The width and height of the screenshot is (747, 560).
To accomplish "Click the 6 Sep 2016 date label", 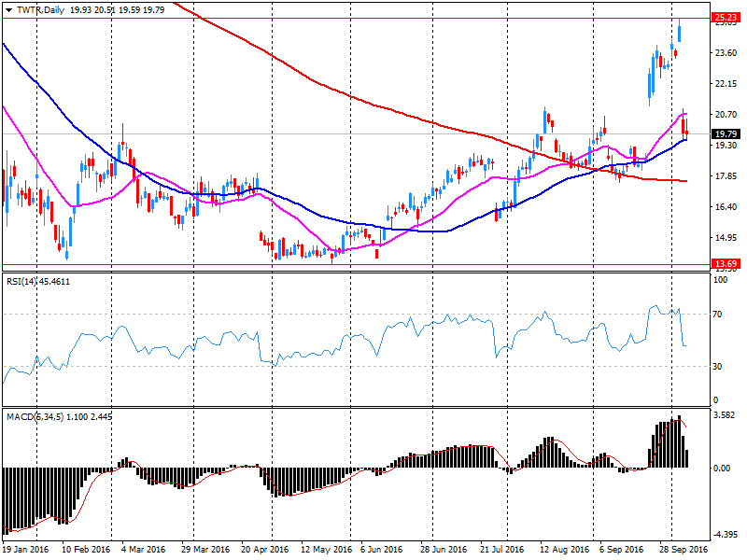I will [x=622, y=549].
